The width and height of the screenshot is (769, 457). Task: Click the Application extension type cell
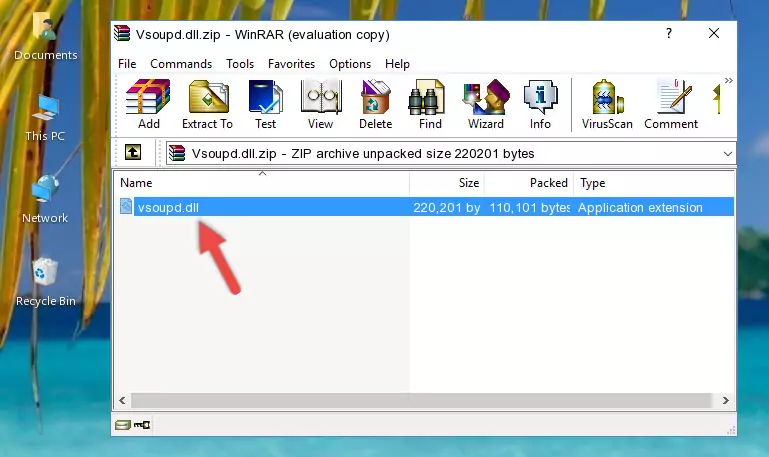640,207
